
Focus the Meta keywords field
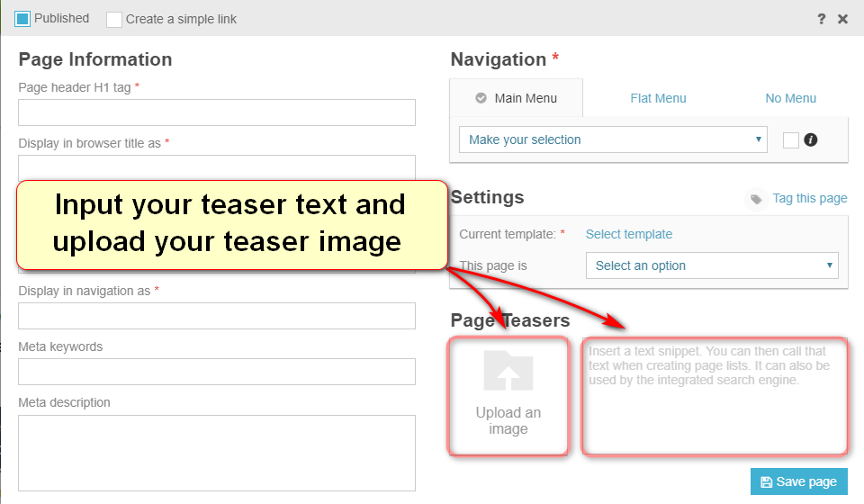(x=217, y=372)
